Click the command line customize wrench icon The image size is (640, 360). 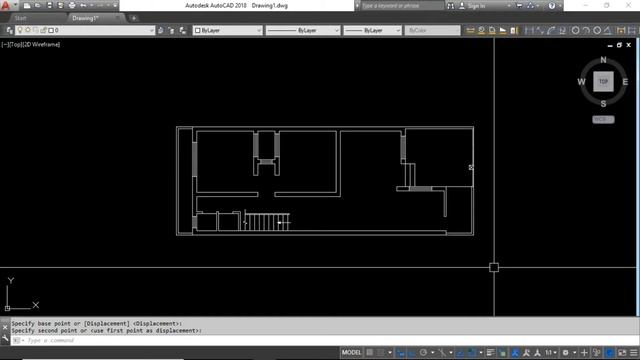[x=5, y=338]
